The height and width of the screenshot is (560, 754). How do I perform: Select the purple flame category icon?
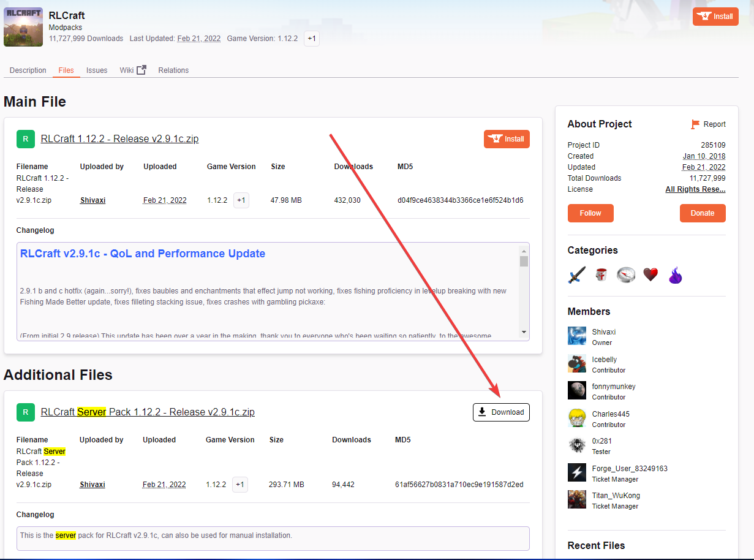[675, 275]
